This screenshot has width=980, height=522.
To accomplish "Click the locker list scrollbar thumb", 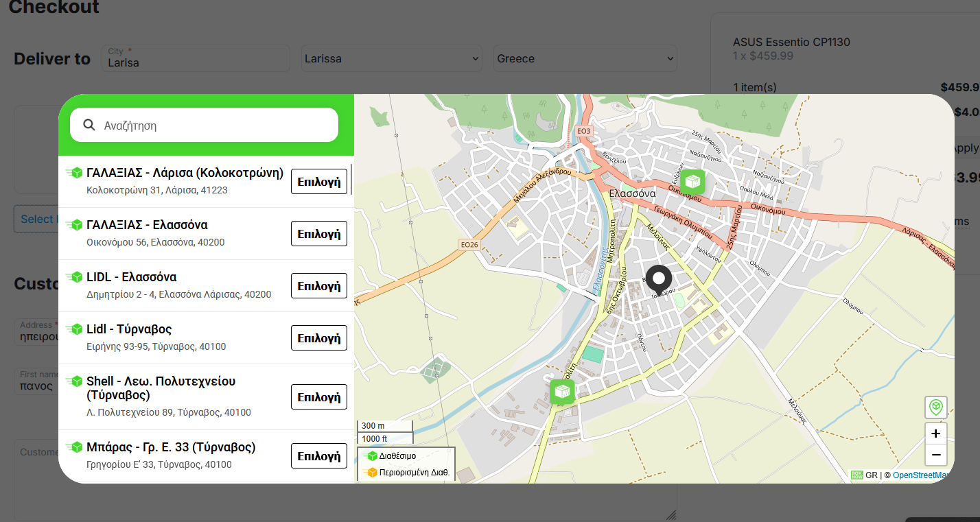I will [x=352, y=180].
